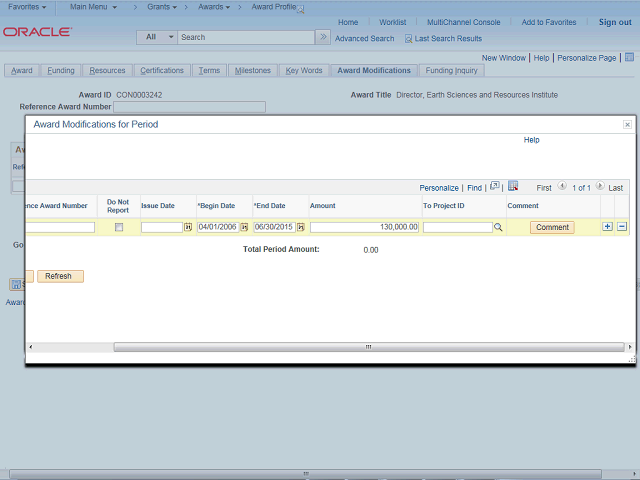This screenshot has width=640, height=480.
Task: Click page Help link near Personalize Page
Action: 541,58
